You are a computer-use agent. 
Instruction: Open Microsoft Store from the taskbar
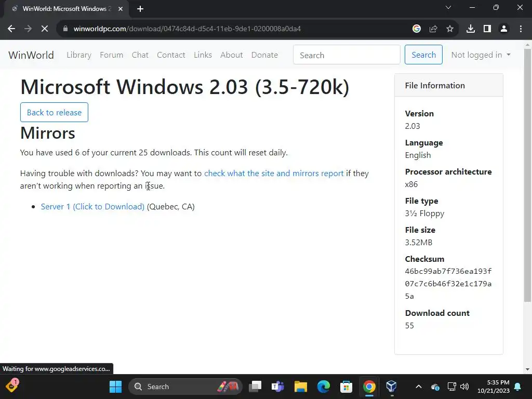pos(346,387)
